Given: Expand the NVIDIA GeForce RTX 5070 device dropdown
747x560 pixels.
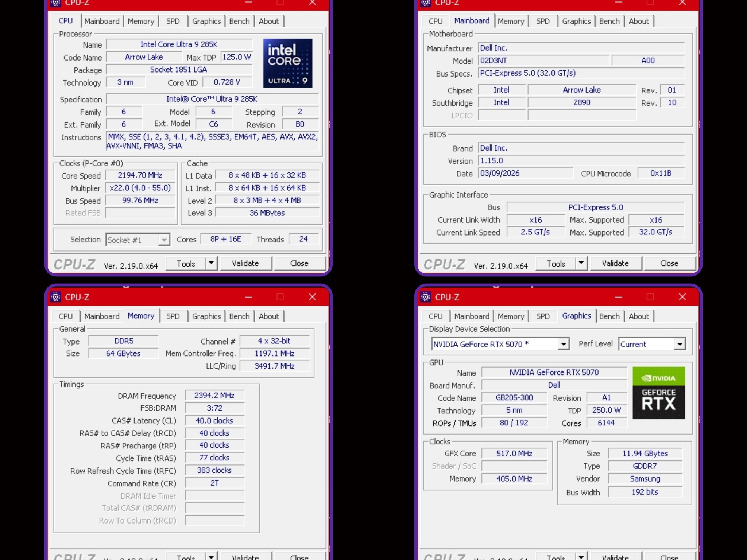Looking at the screenshot, I should point(564,344).
